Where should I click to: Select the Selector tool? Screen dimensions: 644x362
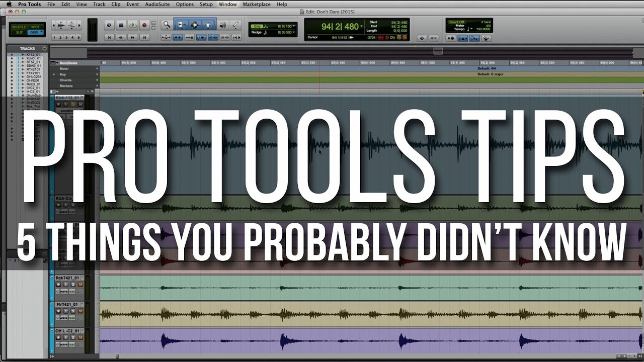(195, 25)
